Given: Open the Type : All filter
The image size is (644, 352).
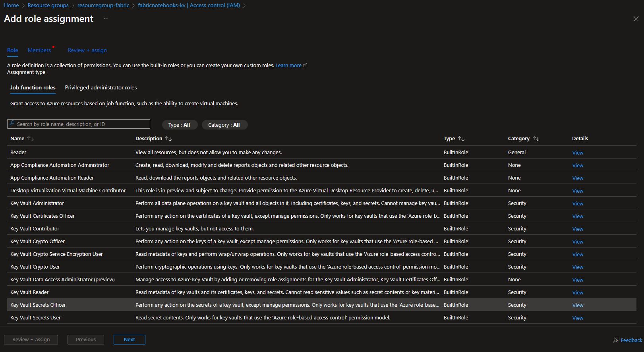Looking at the screenshot, I should point(179,125).
